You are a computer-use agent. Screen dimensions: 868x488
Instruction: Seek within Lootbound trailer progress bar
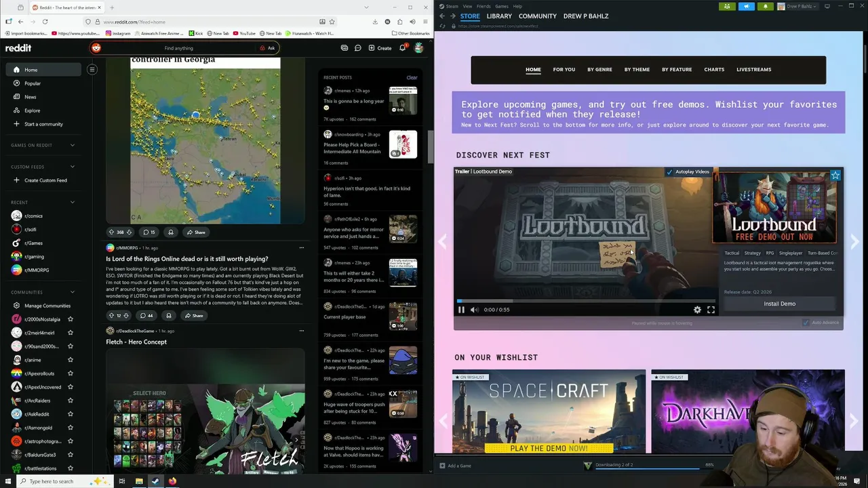click(x=586, y=301)
